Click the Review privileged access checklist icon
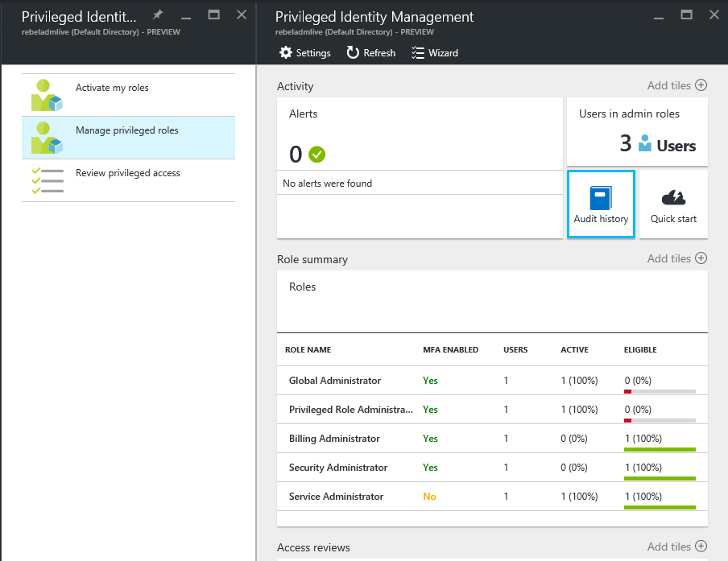This screenshot has height=561, width=728. 48,180
